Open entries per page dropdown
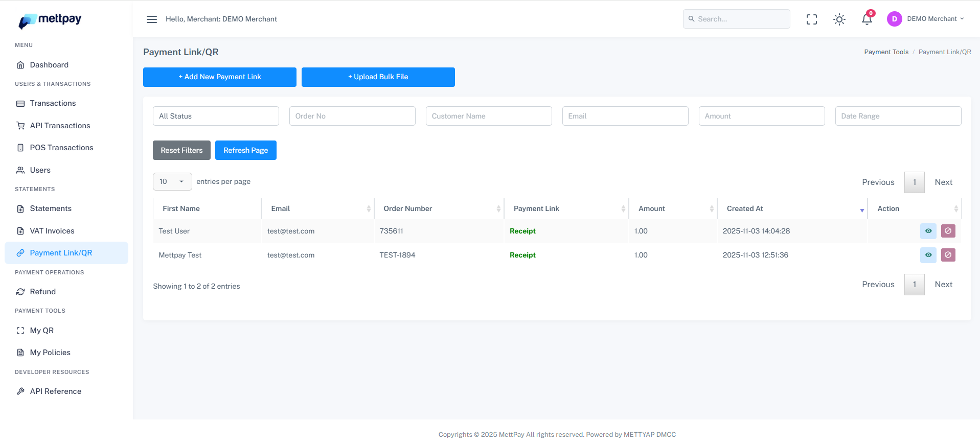 (172, 181)
